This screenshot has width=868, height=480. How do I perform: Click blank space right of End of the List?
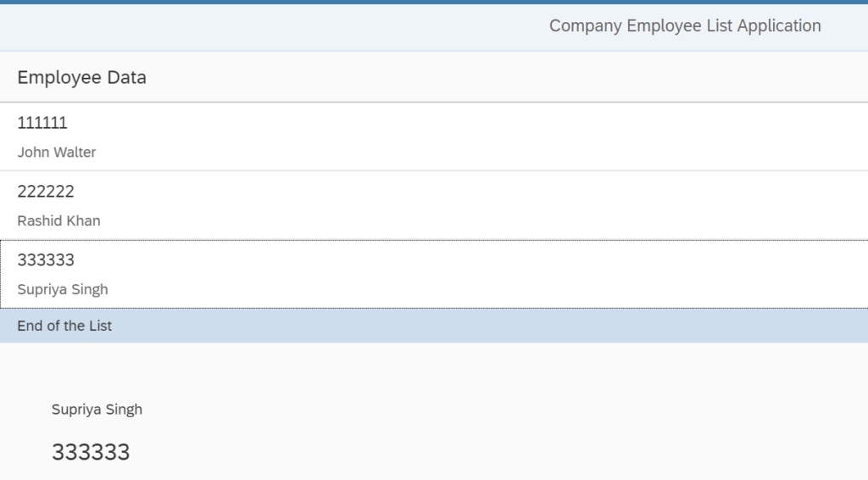point(509,326)
